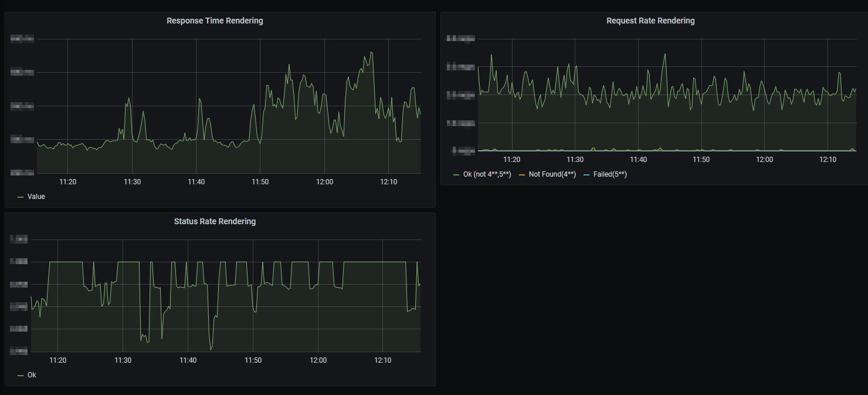Change color of the Not Found(4**) legend line
This screenshot has height=395, width=868.
pos(522,175)
